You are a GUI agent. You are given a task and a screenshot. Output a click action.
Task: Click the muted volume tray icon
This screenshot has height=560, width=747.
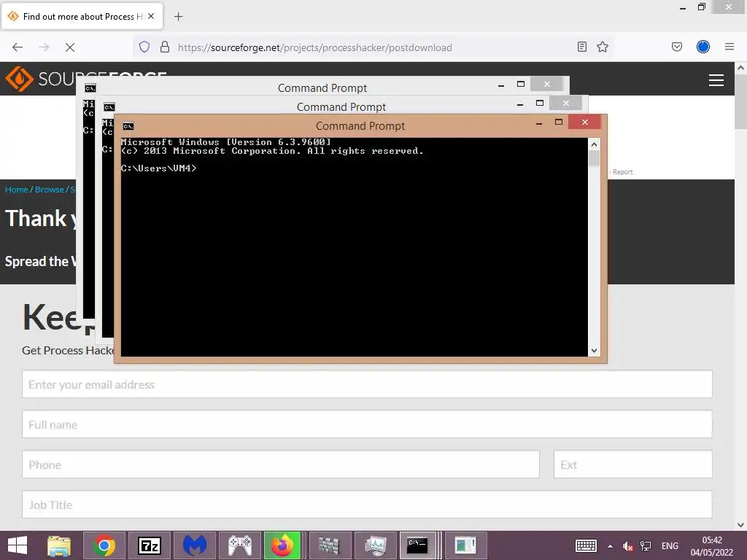coord(627,546)
